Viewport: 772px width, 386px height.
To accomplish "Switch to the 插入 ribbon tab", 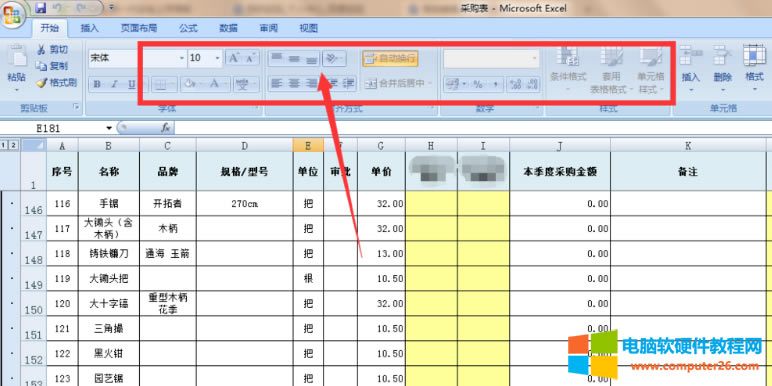I will click(x=90, y=28).
